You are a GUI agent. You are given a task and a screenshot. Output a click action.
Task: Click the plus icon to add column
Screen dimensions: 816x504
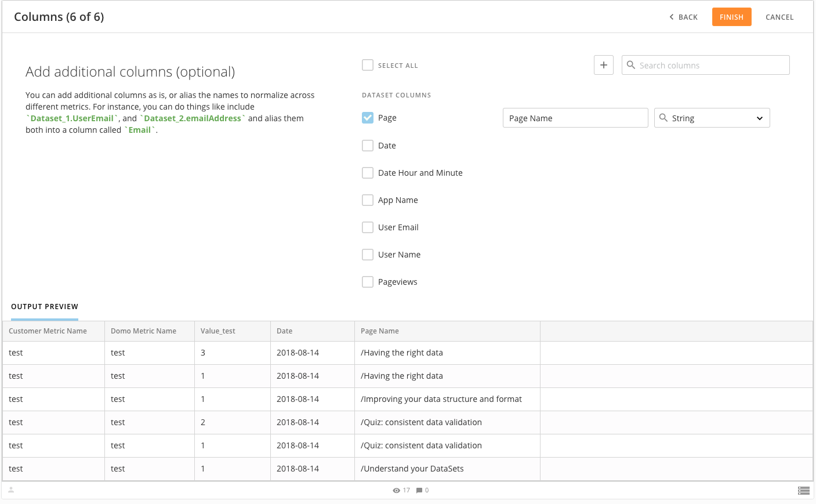pyautogui.click(x=604, y=65)
